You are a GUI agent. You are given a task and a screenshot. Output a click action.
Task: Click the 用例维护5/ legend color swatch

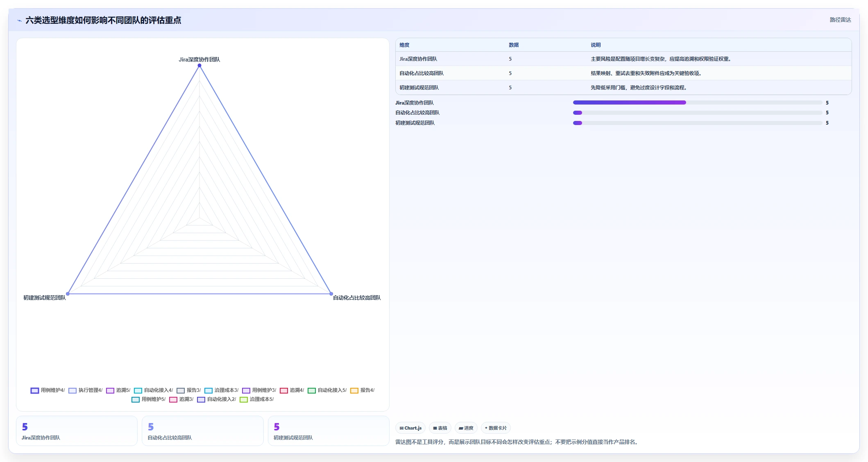(x=136, y=399)
